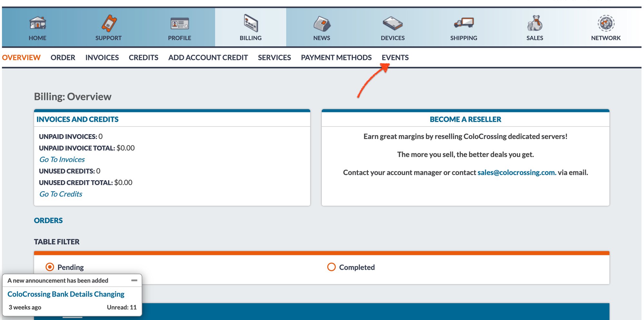The image size is (644, 320).
Task: Click the Billing credit card icon
Action: click(x=251, y=23)
